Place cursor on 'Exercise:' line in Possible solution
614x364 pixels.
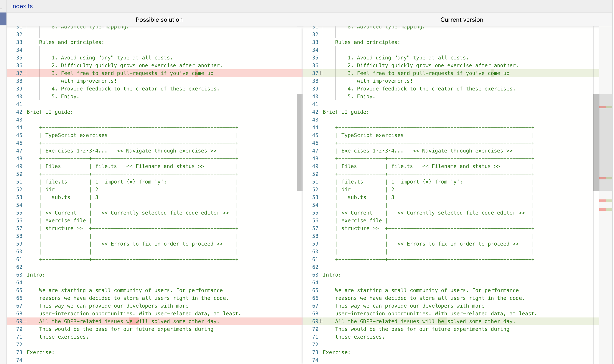[x=41, y=352]
